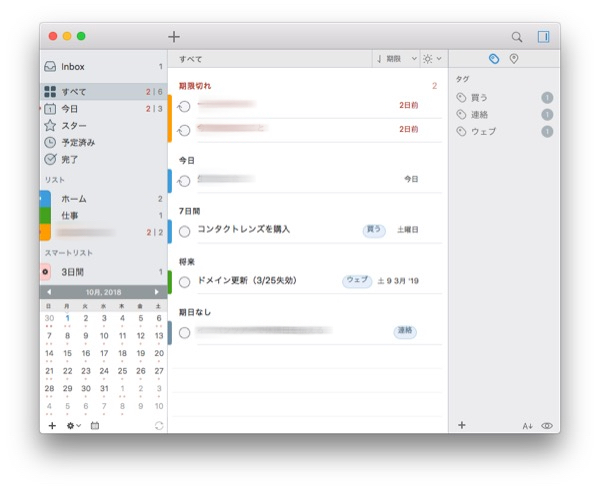Open the 期限 sort dropdown
The image size is (600, 490).
click(397, 59)
